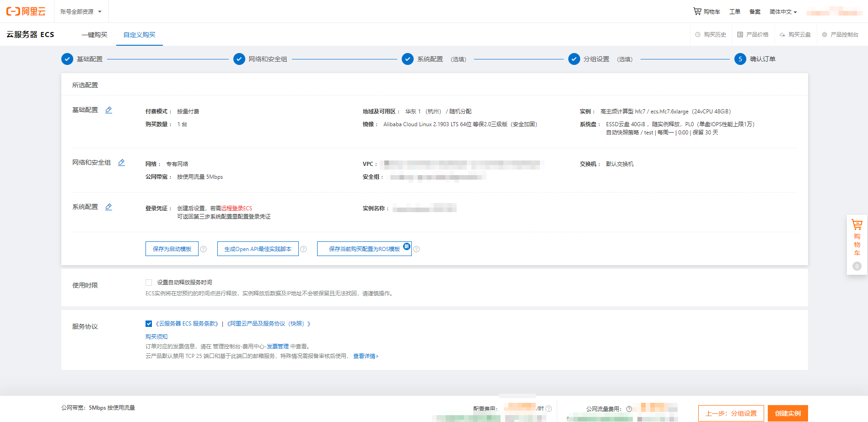Screen dimensions: 868x422
Task: Open the shopping cart icon in the top bar
Action: point(697,11)
